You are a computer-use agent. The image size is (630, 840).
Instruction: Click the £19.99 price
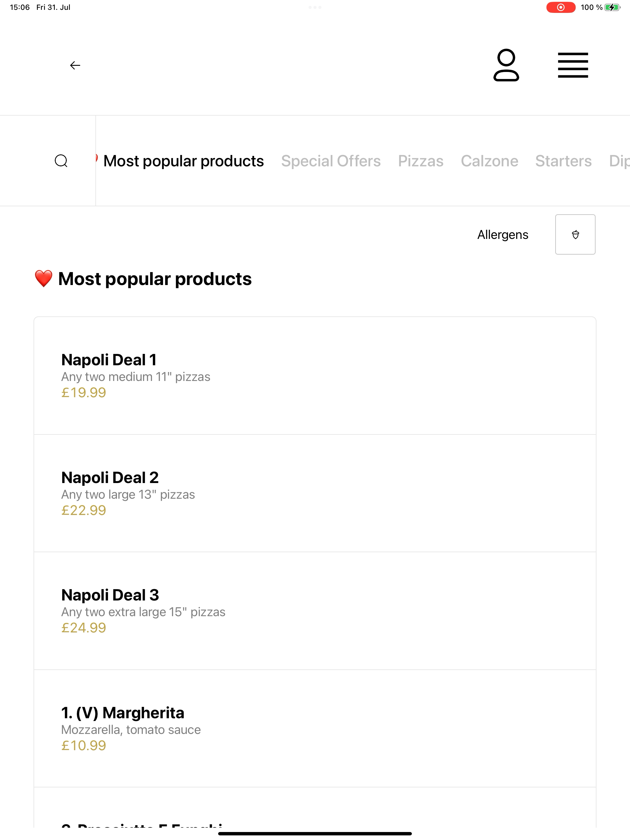84,393
